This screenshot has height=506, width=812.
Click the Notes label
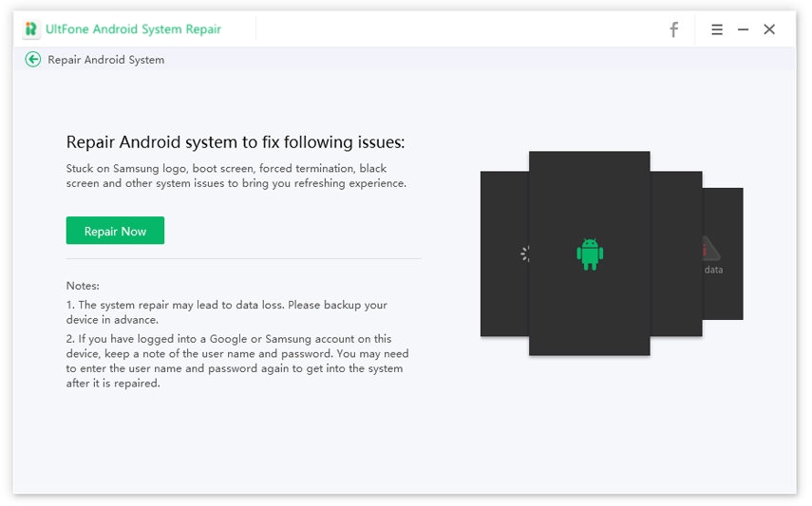point(83,286)
